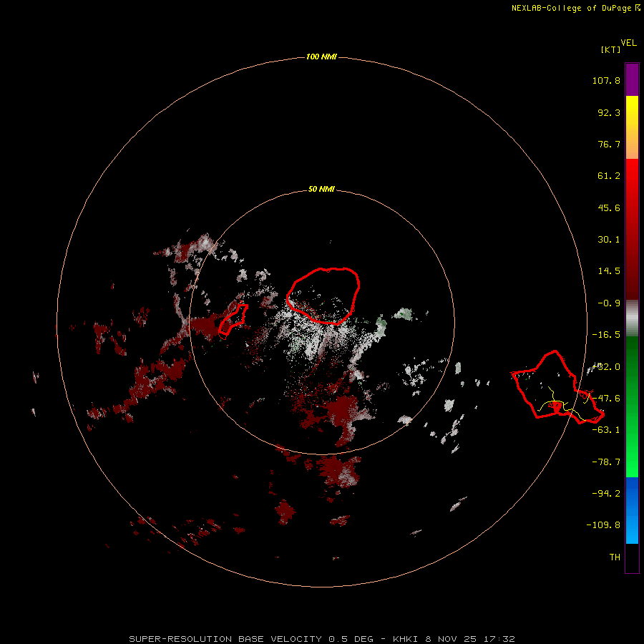This screenshot has height=644, width=644.
Task: Click the blue segment of the color bar
Action: (632, 510)
